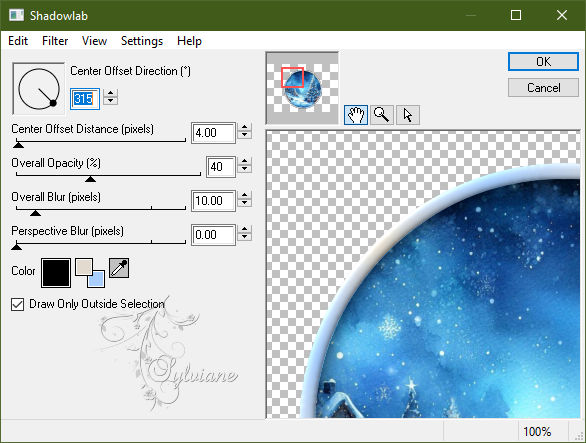The image size is (586, 443).
Task: Increase Center Offset Direction with up arrow
Action: point(110,93)
